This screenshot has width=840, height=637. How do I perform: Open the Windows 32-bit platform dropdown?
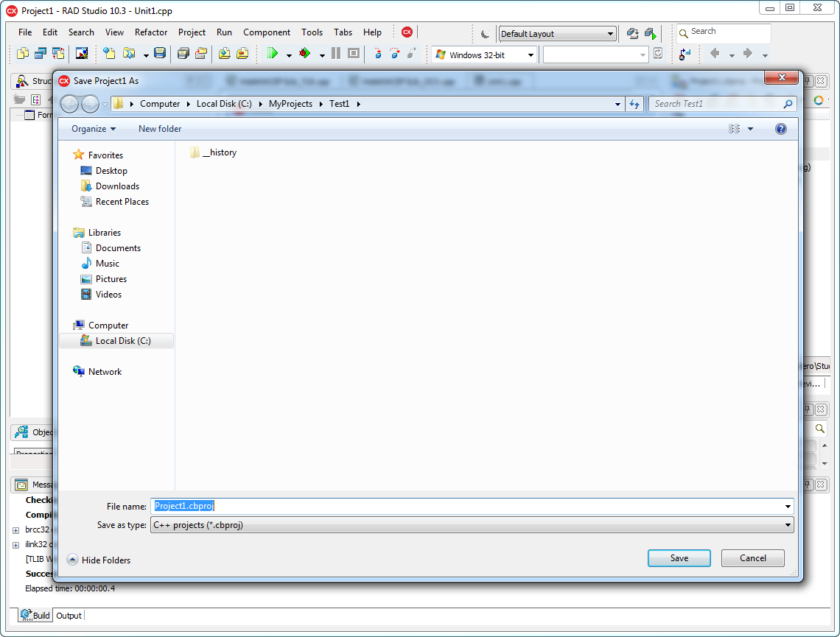click(531, 55)
